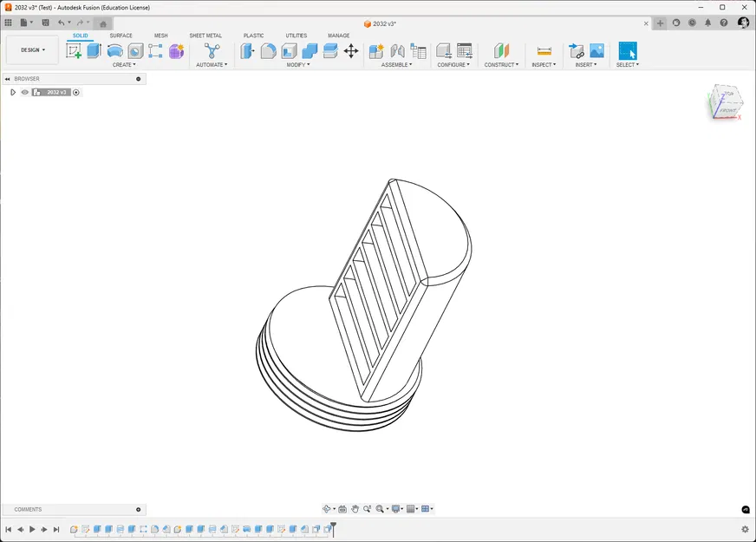The height and width of the screenshot is (542, 756).
Task: Click the Redo arrow
Action: [80, 23]
